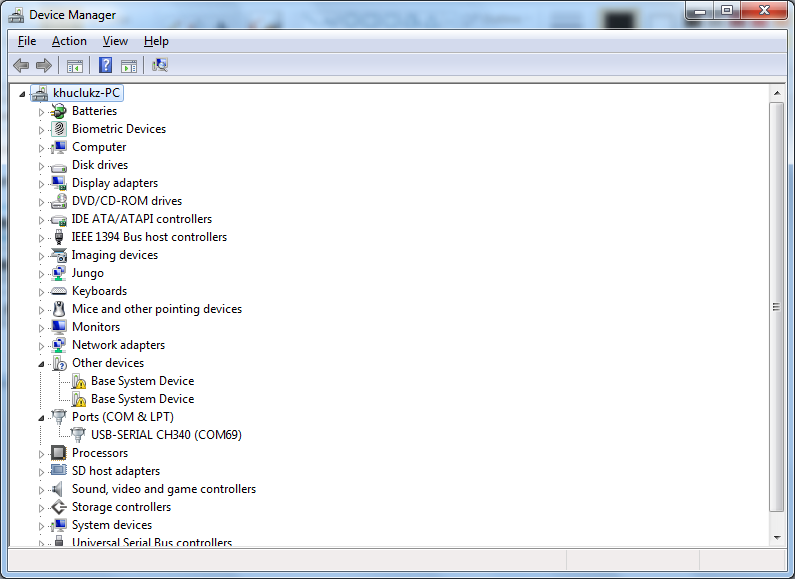Collapse the Ports (COM & LPT) node arrow
Image resolution: width=795 pixels, height=579 pixels.
(41, 418)
